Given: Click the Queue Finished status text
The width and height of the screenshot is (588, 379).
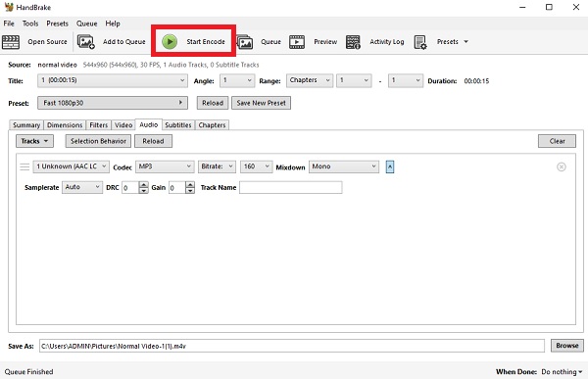Looking at the screenshot, I should point(28,371).
